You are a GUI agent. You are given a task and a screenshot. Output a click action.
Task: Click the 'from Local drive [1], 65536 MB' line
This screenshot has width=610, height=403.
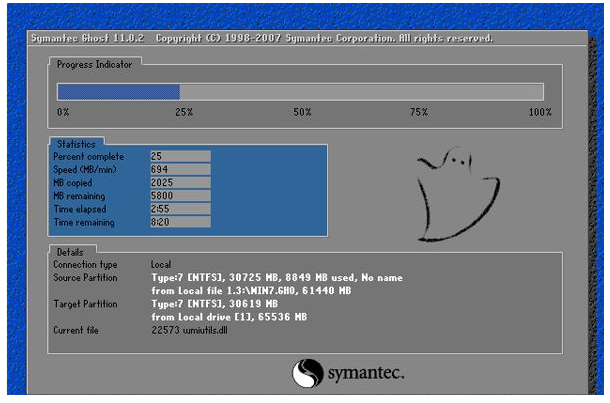click(229, 317)
